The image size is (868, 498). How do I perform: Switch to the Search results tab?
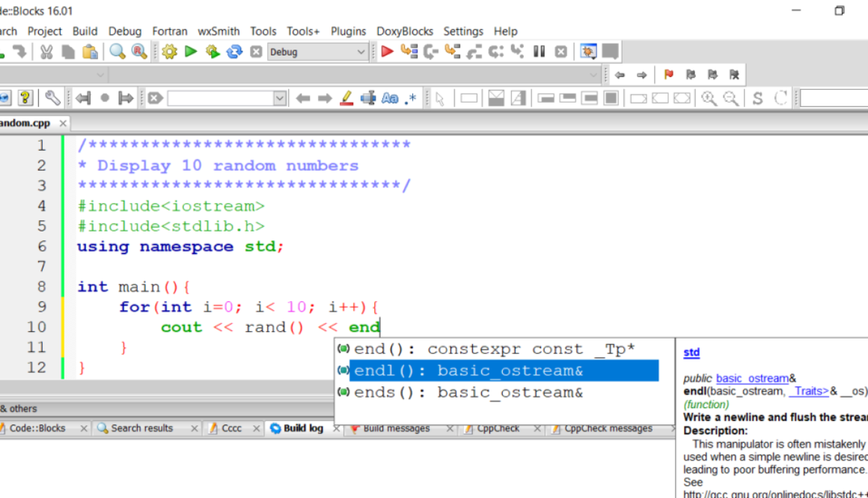141,428
